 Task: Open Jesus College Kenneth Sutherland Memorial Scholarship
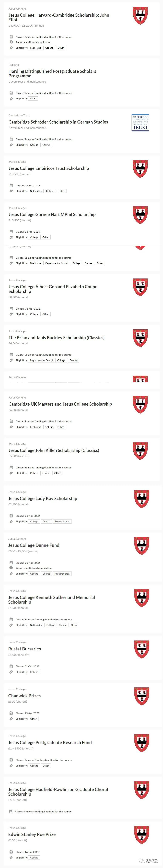(52, 599)
